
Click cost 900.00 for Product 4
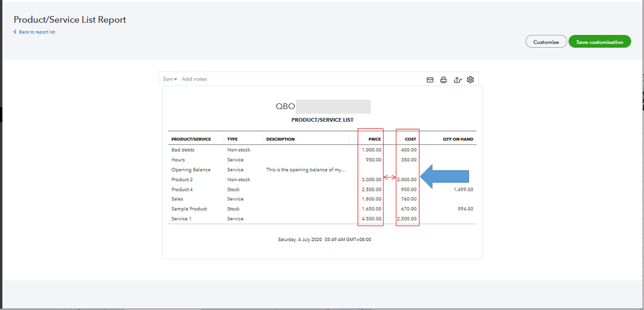tap(409, 189)
